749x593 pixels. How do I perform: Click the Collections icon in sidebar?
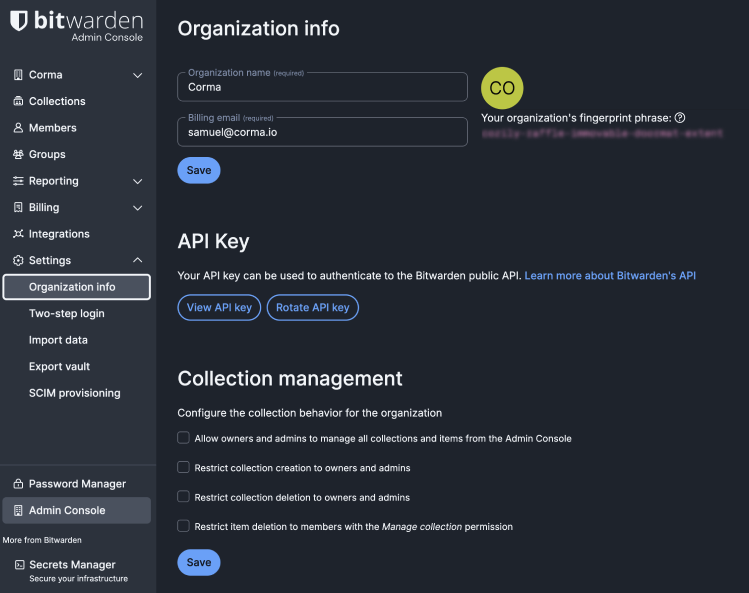(18, 101)
